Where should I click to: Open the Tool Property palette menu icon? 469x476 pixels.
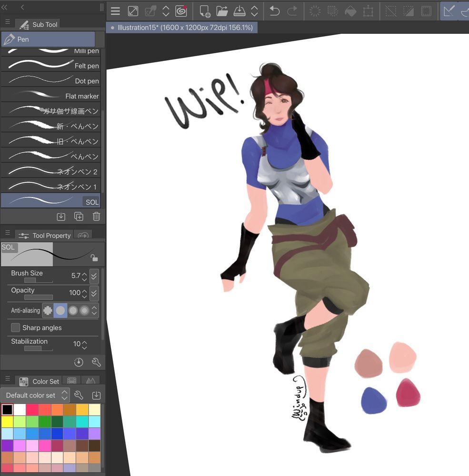(x=8, y=233)
